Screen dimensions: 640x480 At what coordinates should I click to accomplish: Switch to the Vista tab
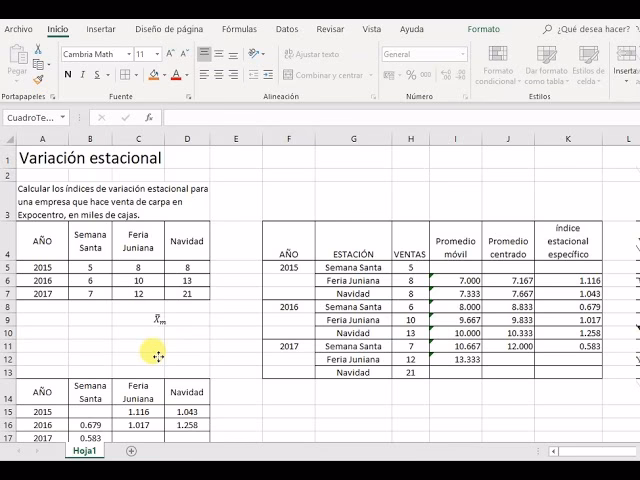coord(371,29)
